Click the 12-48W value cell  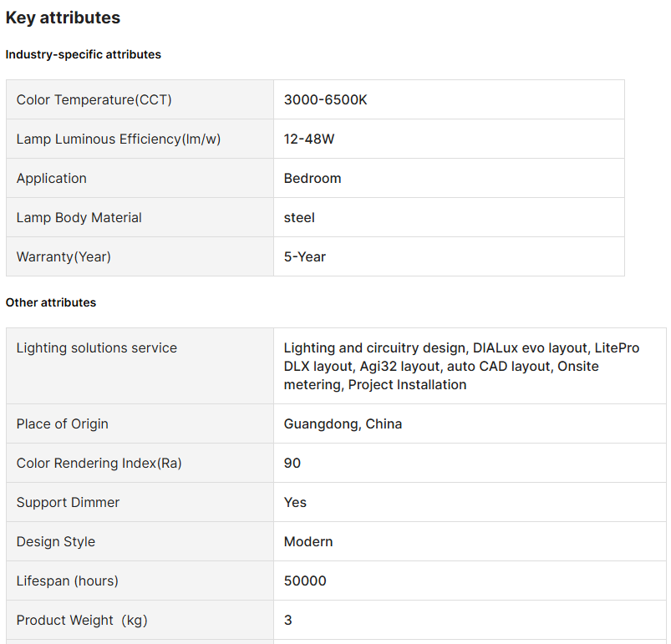309,139
